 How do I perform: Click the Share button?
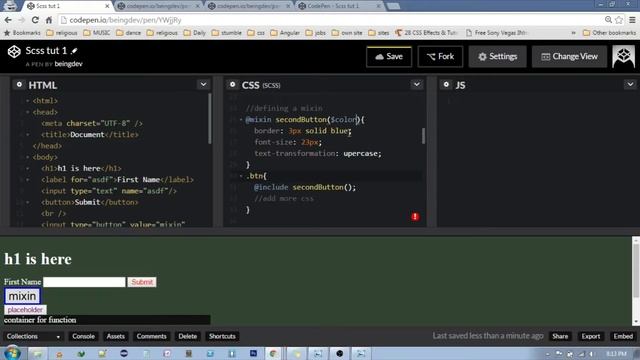[x=560, y=336]
